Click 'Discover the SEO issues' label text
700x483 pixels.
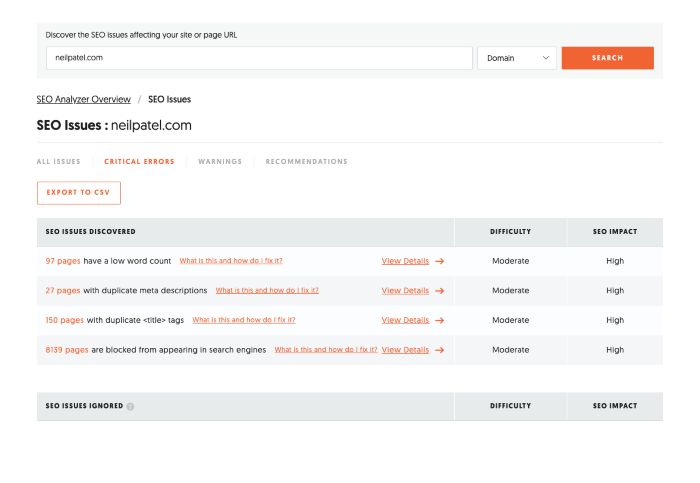pyautogui.click(x=141, y=35)
